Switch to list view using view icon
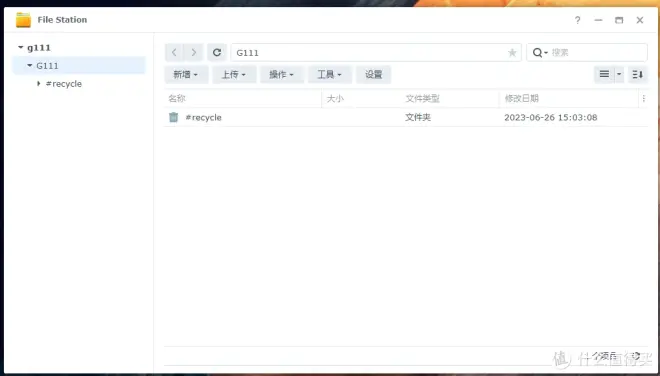The width and height of the screenshot is (660, 376). click(x=604, y=75)
